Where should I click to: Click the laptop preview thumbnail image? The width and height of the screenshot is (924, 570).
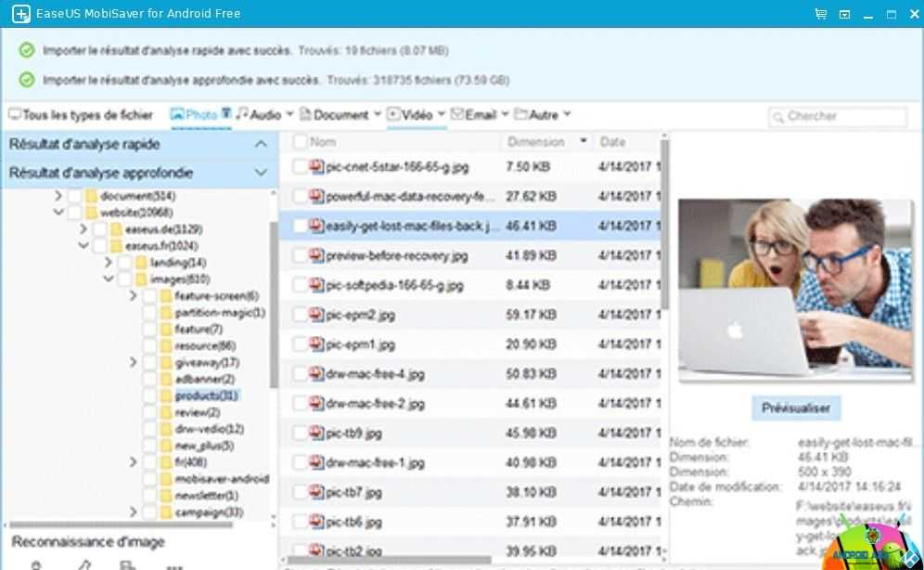[x=796, y=290]
